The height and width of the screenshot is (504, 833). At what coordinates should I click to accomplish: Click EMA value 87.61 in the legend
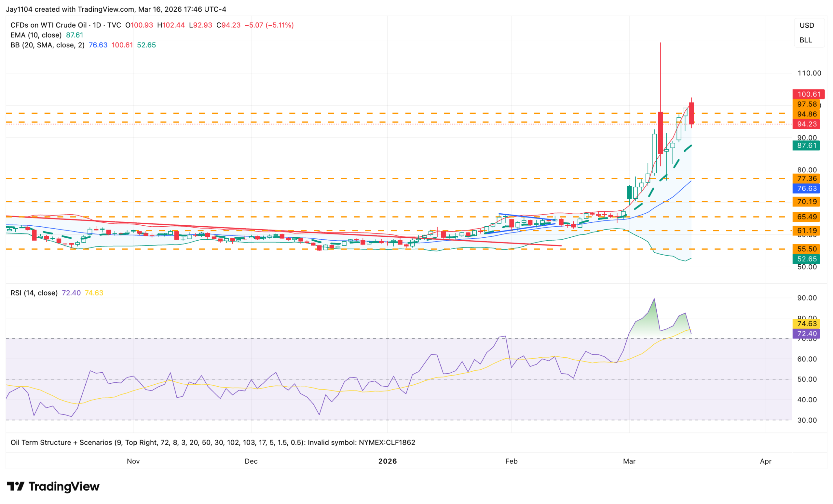[x=75, y=35]
